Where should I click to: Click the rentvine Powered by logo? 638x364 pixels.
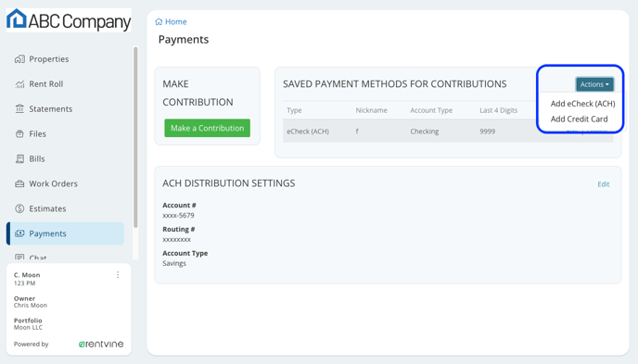pyautogui.click(x=101, y=345)
